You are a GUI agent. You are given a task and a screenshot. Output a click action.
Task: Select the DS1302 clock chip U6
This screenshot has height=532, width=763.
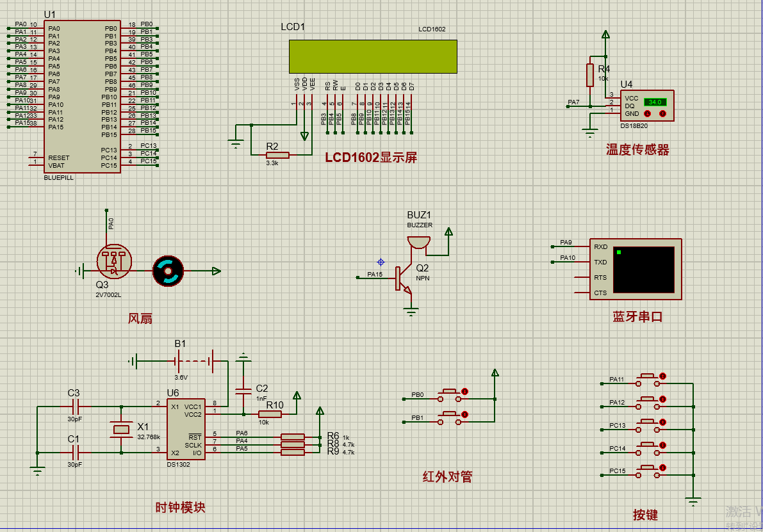(x=186, y=429)
